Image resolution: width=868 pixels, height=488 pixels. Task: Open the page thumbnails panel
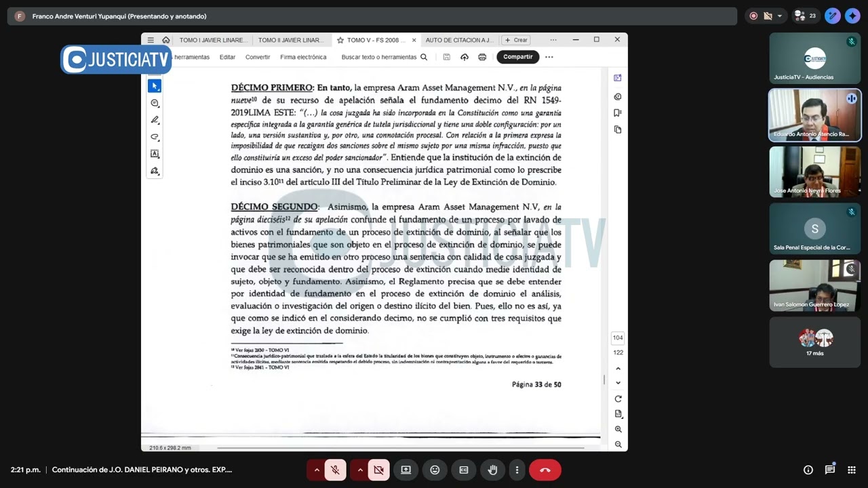[617, 129]
